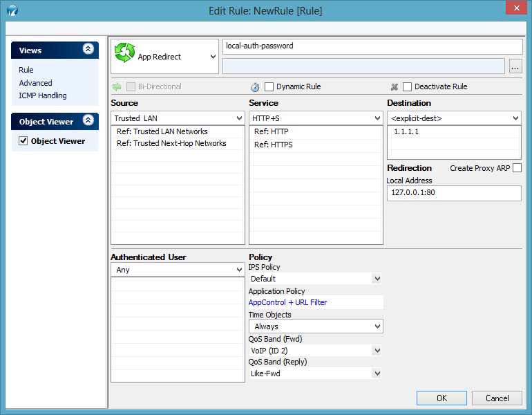Click the empty rule description field
The image size is (532, 415).
(x=363, y=66)
